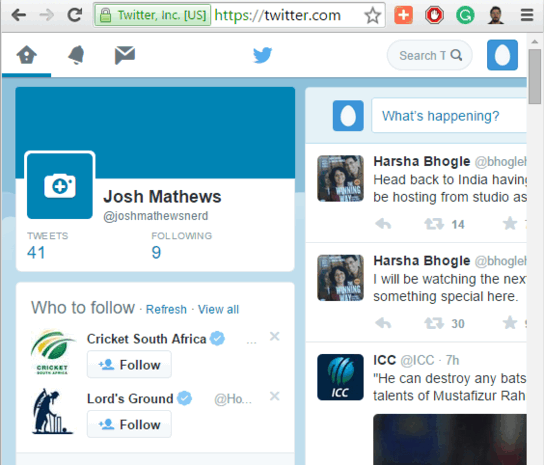Favorite the 'something special here' tweet
The image size is (544, 465).
tap(510, 323)
